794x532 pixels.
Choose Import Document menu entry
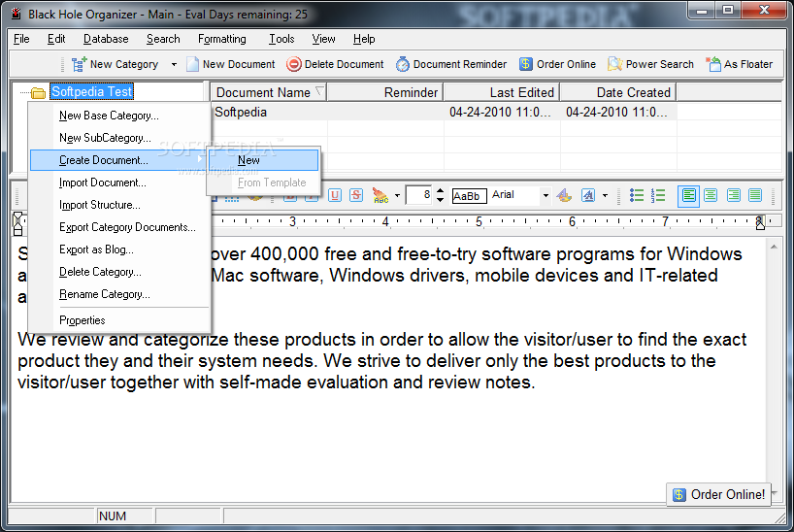click(120, 183)
